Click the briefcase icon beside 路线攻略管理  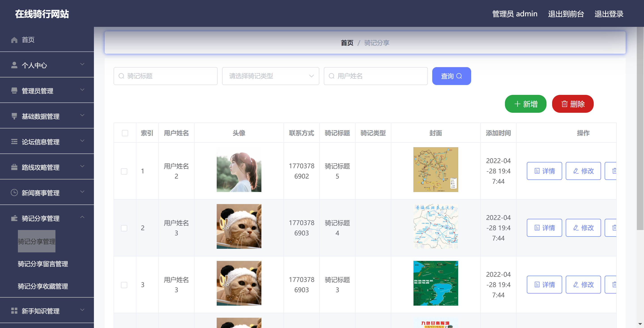tap(14, 167)
